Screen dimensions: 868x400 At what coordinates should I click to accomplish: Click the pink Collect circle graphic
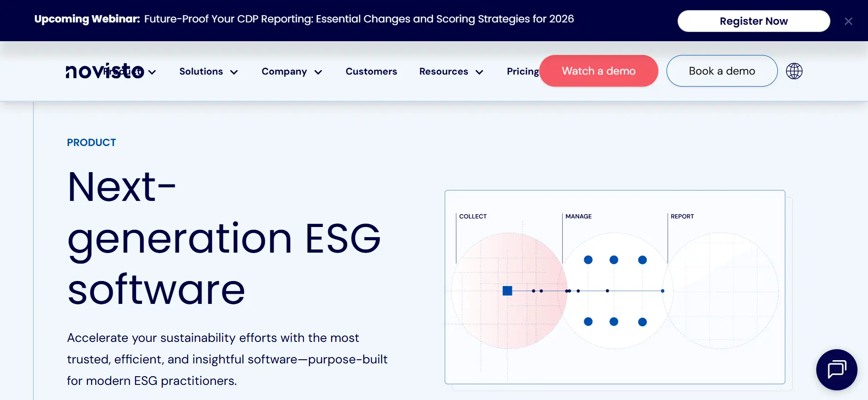tap(509, 291)
